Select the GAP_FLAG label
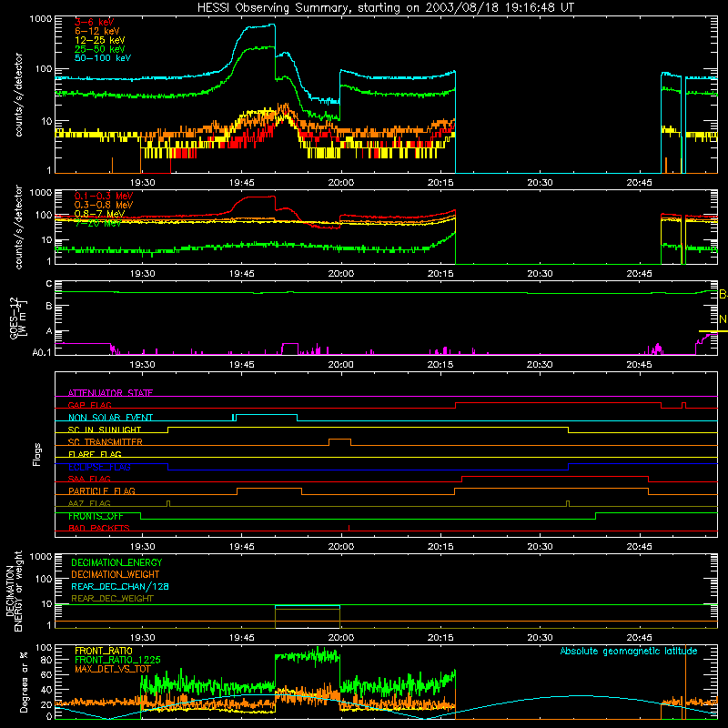 [x=89, y=405]
